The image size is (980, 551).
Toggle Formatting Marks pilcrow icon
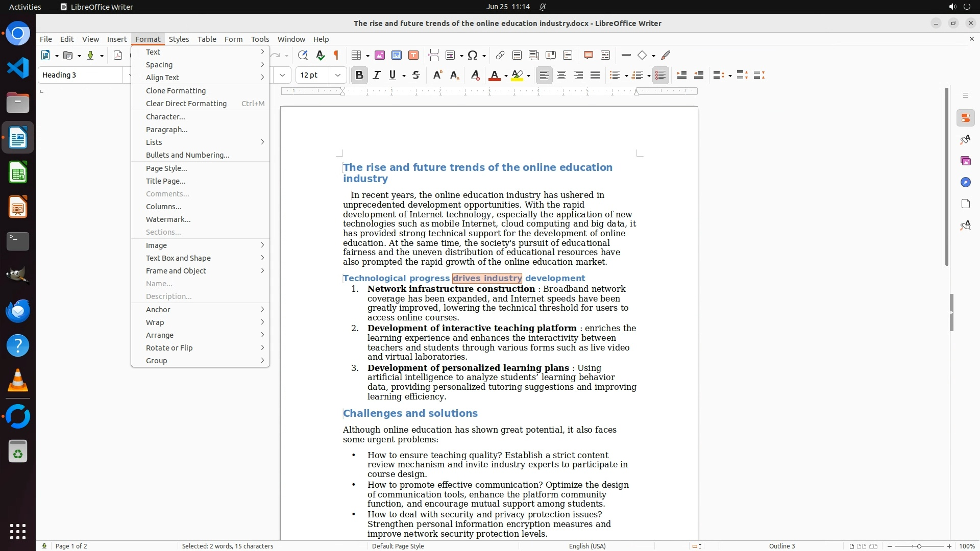[x=336, y=55]
